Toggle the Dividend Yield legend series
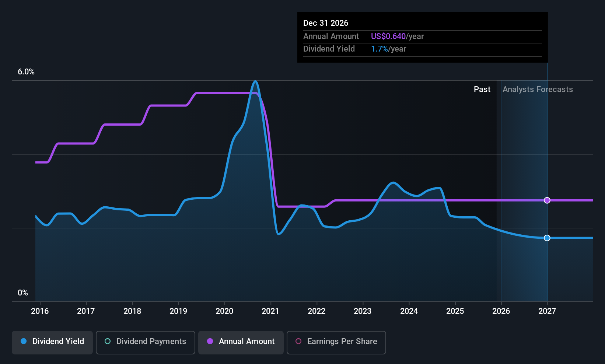The height and width of the screenshot is (364, 605). click(x=52, y=342)
